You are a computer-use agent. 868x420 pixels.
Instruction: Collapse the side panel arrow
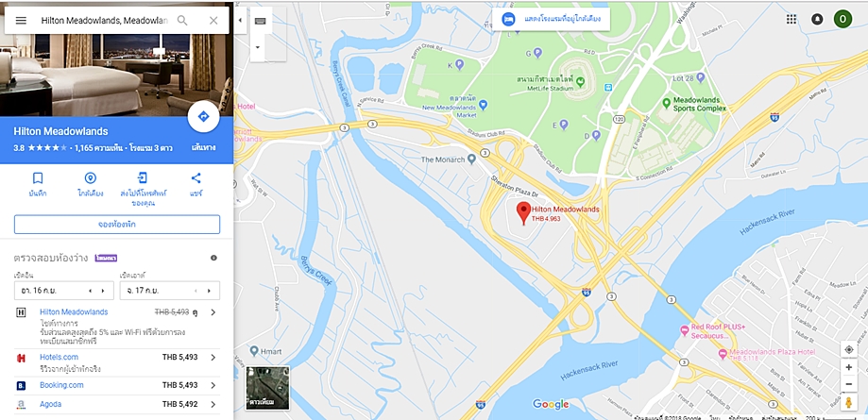[x=240, y=21]
